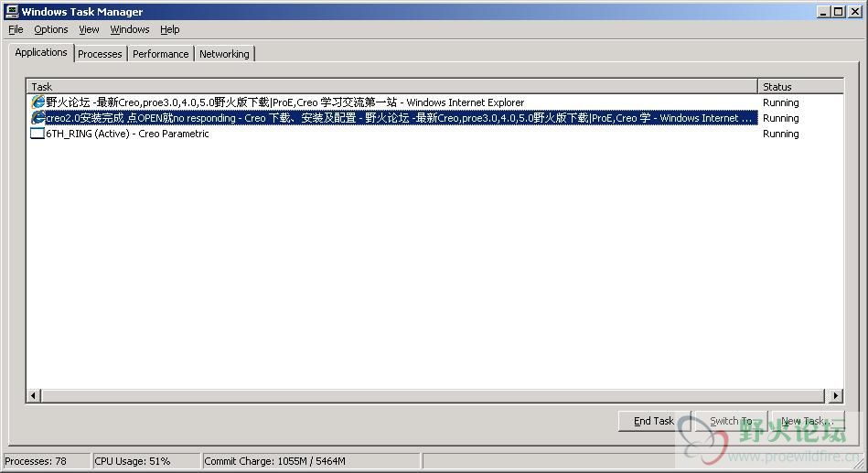Click the Task Manager title bar icon

[x=12, y=11]
